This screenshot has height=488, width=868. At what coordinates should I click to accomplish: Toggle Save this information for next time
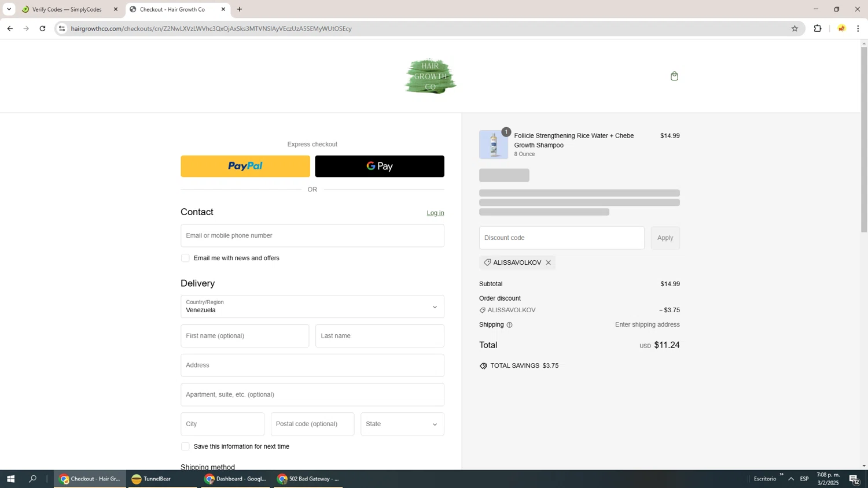pyautogui.click(x=185, y=446)
